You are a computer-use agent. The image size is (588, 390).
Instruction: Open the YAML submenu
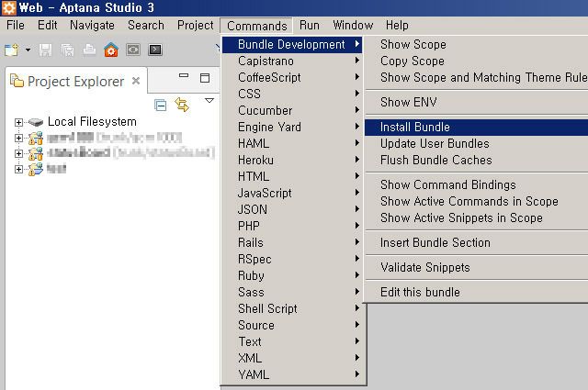pos(292,374)
